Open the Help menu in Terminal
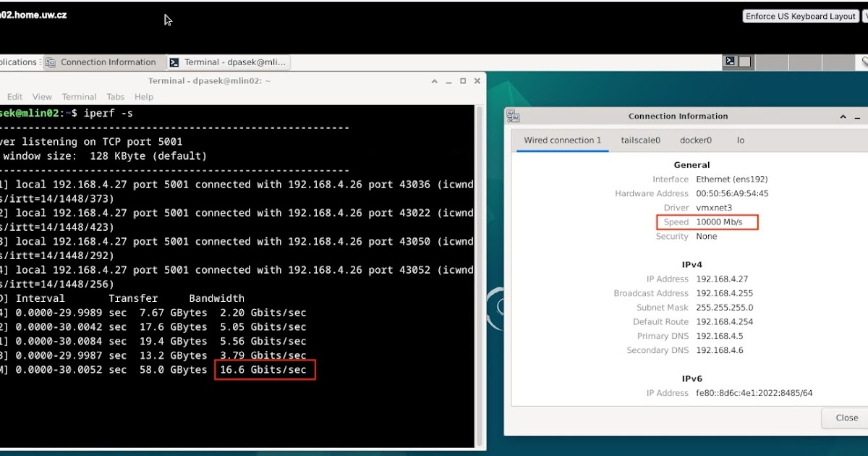868x456 pixels. click(x=144, y=97)
